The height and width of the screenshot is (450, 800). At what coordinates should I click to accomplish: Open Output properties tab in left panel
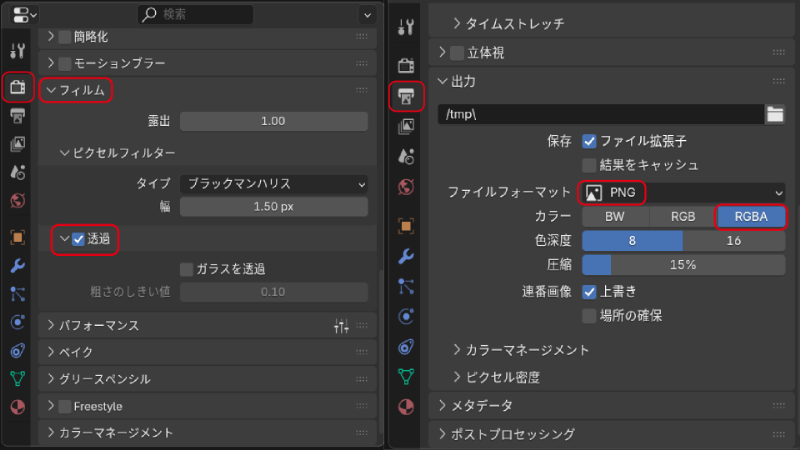coord(17,116)
